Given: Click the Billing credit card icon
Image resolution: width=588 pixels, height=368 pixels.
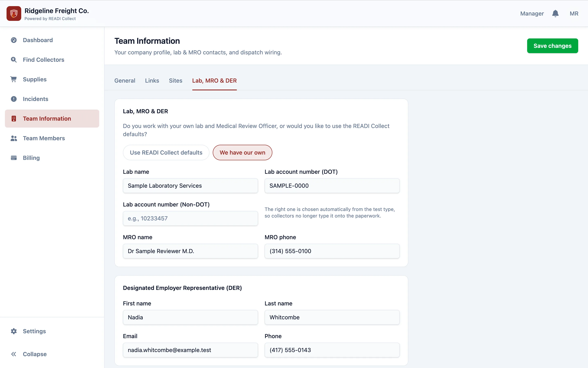Looking at the screenshot, I should tap(14, 158).
